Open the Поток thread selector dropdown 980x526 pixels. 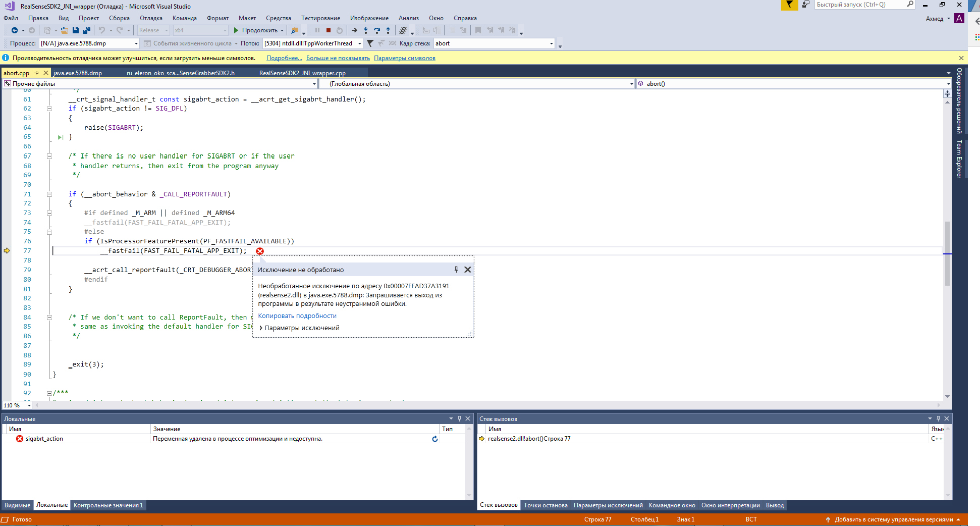(x=359, y=43)
